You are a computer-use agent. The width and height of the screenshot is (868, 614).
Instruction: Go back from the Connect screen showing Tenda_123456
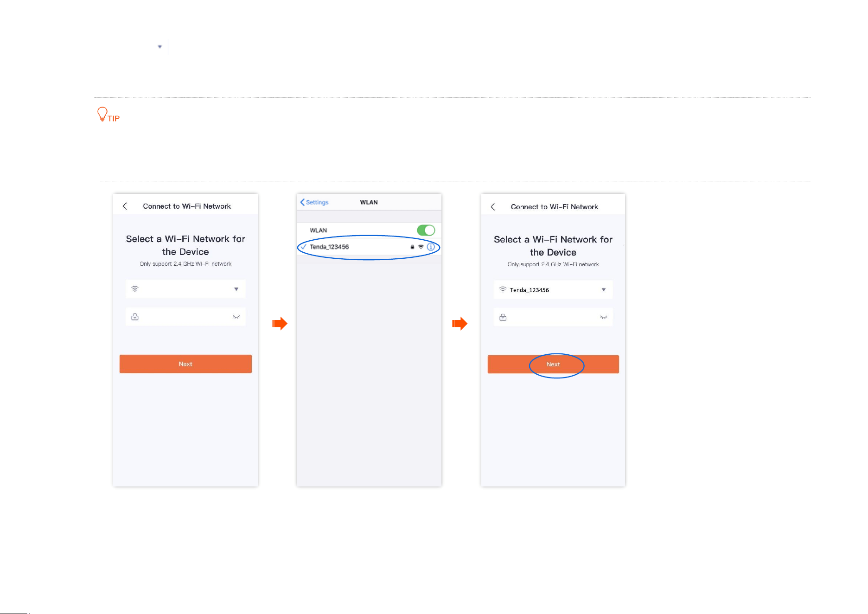click(493, 207)
